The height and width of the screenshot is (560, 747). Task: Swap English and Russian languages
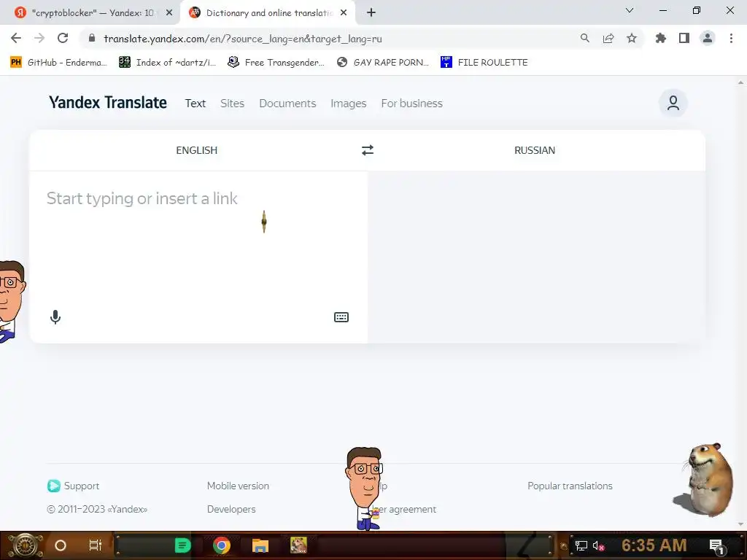coord(368,150)
